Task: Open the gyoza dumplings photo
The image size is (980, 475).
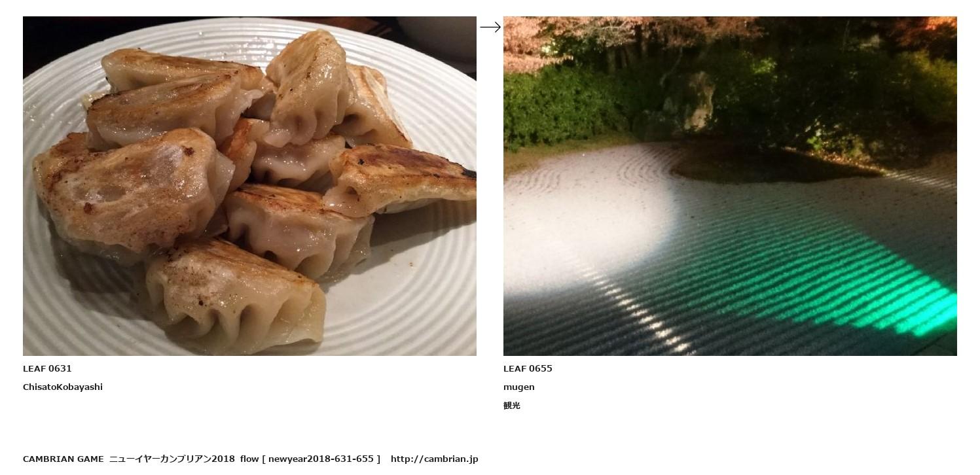Action: coord(249,186)
